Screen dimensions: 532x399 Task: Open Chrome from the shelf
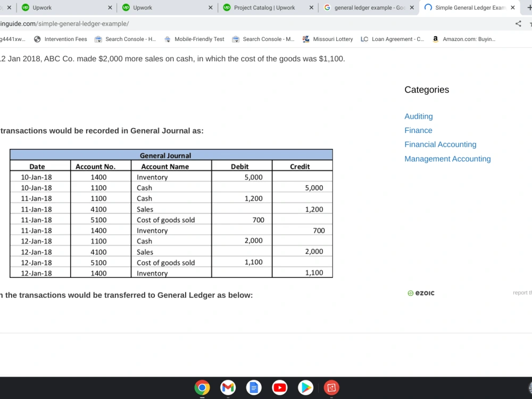pos(202,387)
